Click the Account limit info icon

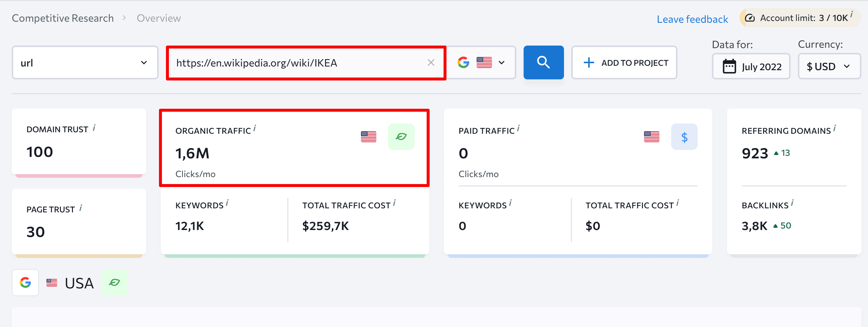click(851, 14)
